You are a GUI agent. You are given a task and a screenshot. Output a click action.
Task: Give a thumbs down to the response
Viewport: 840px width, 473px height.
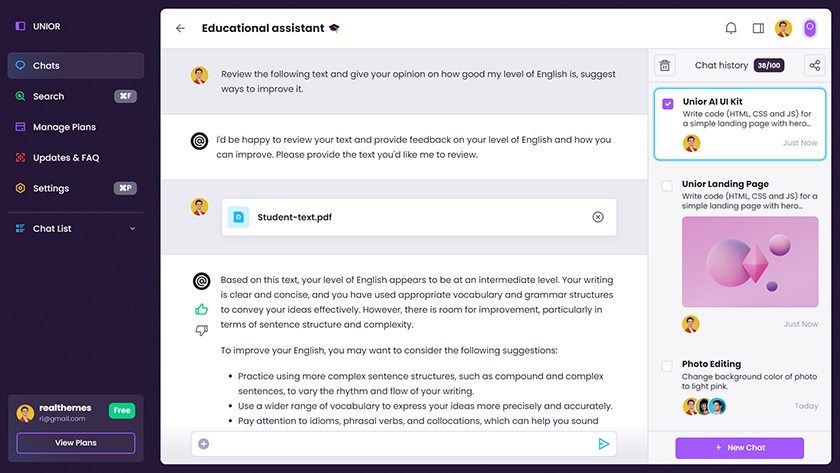pyautogui.click(x=201, y=330)
